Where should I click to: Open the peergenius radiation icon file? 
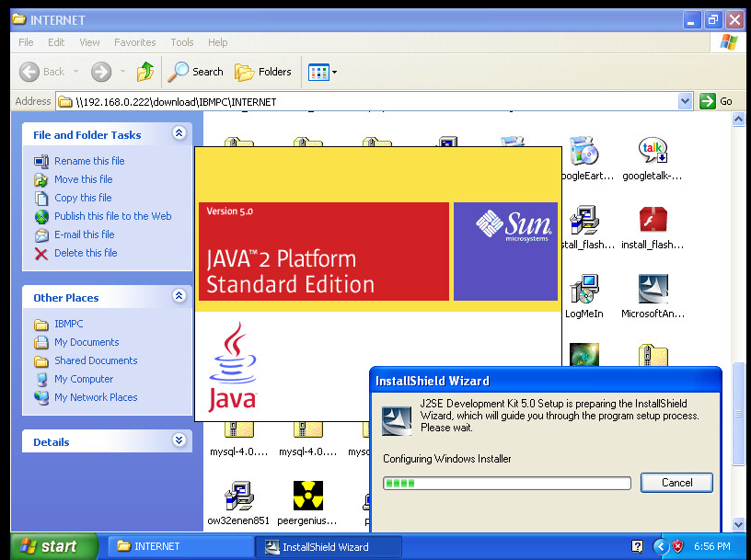click(307, 497)
